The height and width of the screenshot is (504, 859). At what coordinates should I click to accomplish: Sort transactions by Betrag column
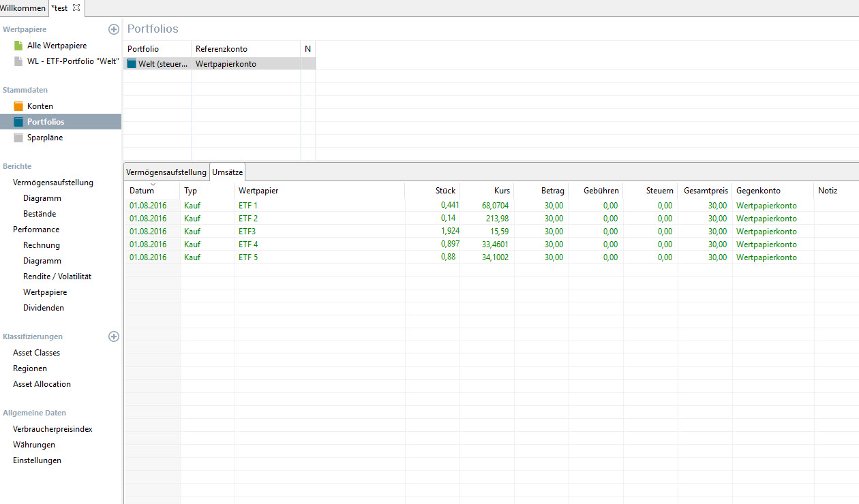[541, 191]
